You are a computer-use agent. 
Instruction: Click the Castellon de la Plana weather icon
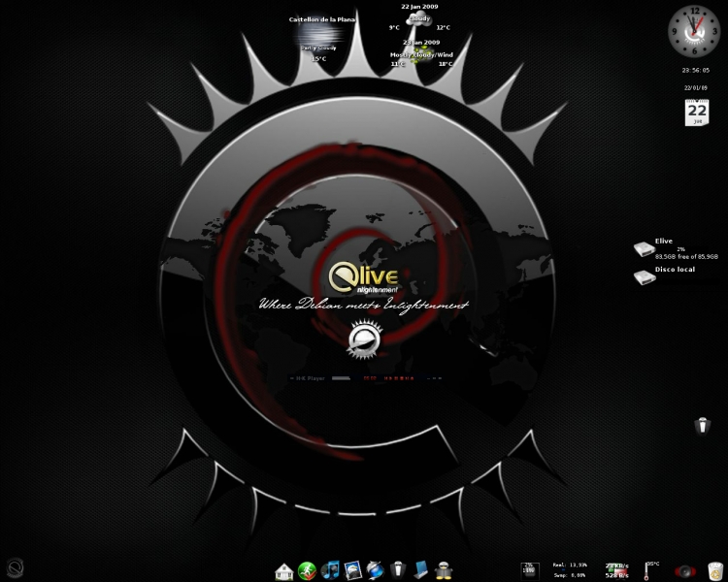pyautogui.click(x=319, y=33)
